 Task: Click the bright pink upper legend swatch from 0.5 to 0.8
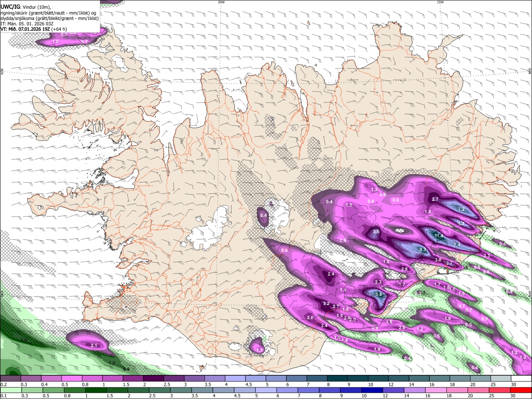72,379
